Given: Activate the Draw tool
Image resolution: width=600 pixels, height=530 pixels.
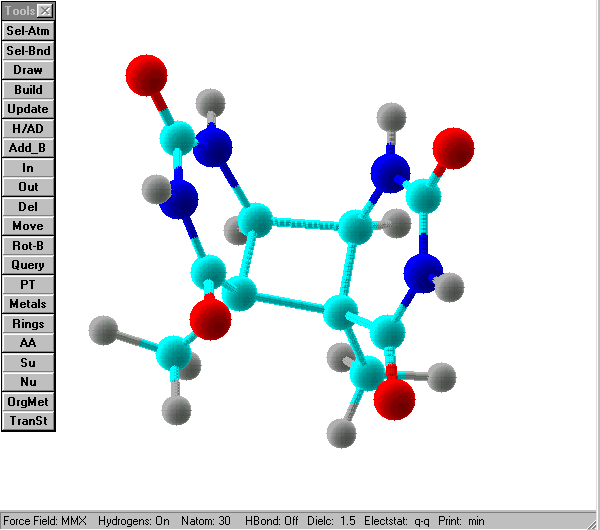Looking at the screenshot, I should (28, 70).
